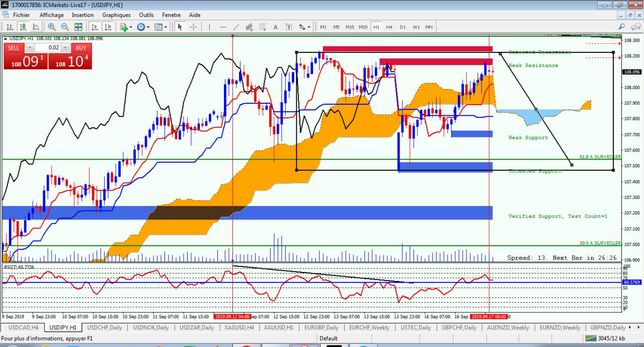644x347 pixels.
Task: Expand the indicators list dropdown arrow
Action: point(131,27)
